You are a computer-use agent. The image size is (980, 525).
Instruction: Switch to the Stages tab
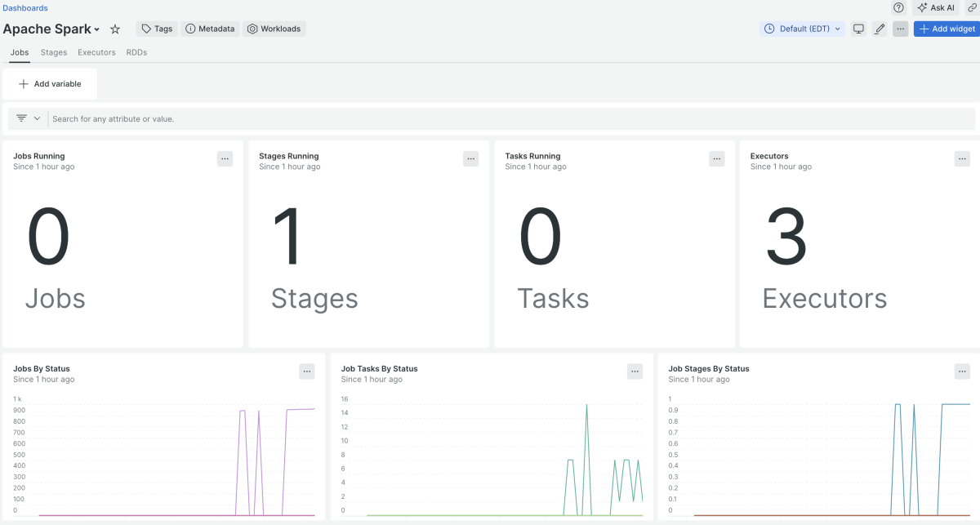[54, 52]
